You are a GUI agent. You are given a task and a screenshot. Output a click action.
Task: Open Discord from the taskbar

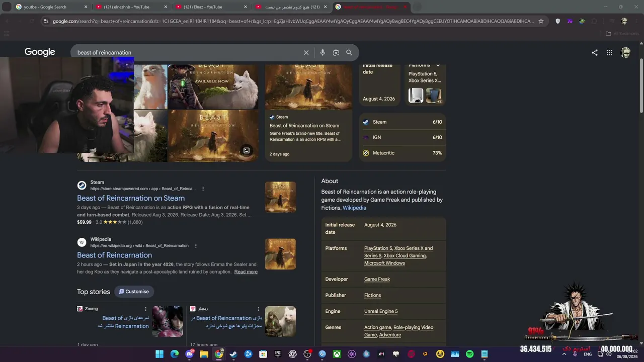click(189, 354)
